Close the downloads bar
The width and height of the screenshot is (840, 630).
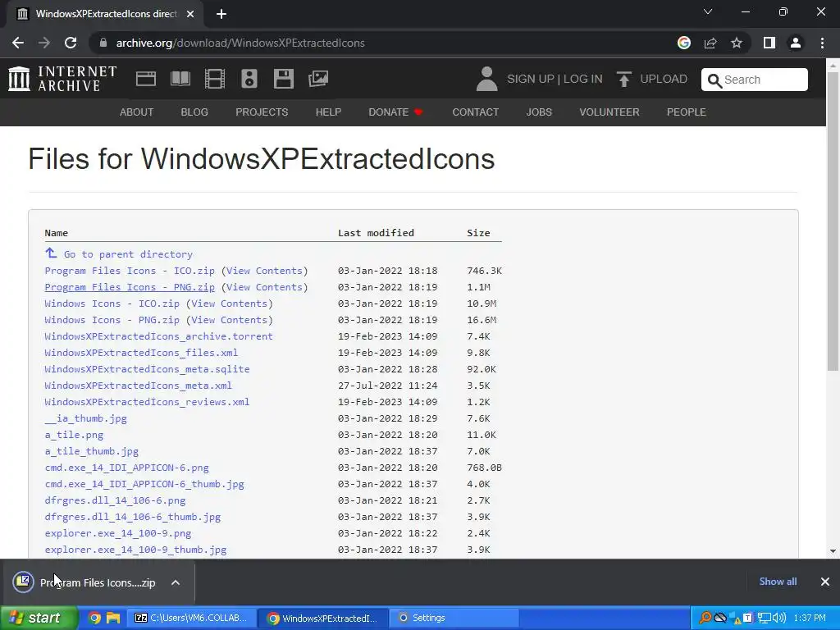coord(825,582)
